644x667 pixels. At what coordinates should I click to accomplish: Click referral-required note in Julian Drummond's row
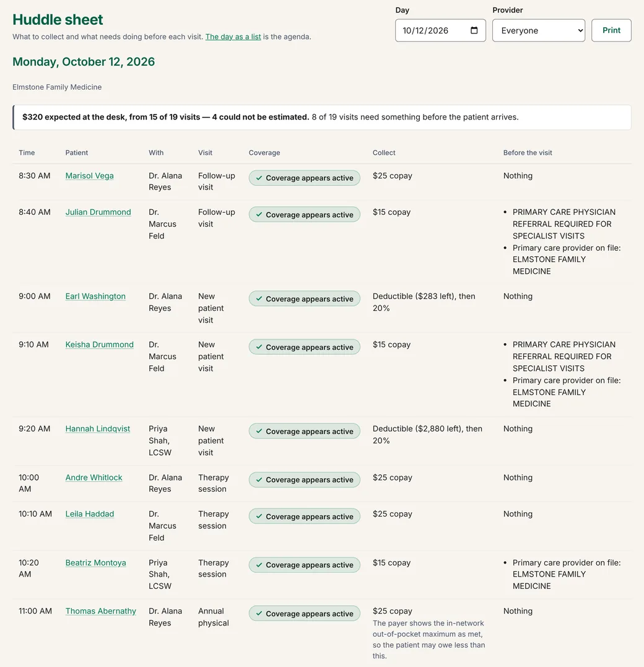point(563,224)
